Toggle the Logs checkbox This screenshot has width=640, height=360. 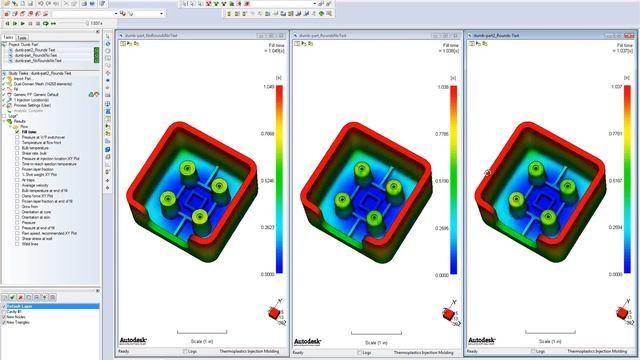pos(4,116)
